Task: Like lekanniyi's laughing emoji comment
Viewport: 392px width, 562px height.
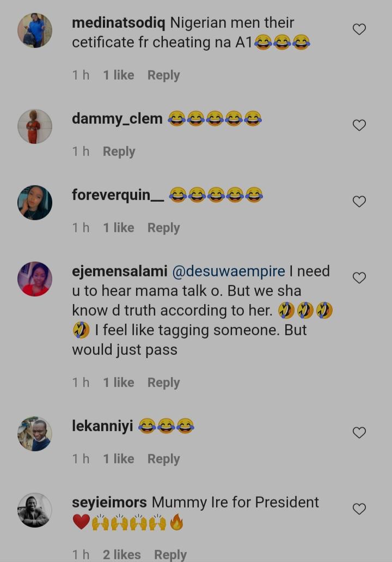Action: pyautogui.click(x=359, y=433)
